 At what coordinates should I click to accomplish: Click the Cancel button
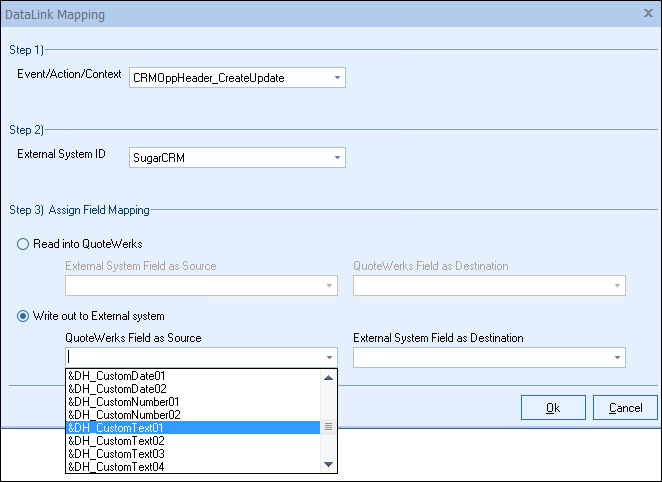coord(625,407)
